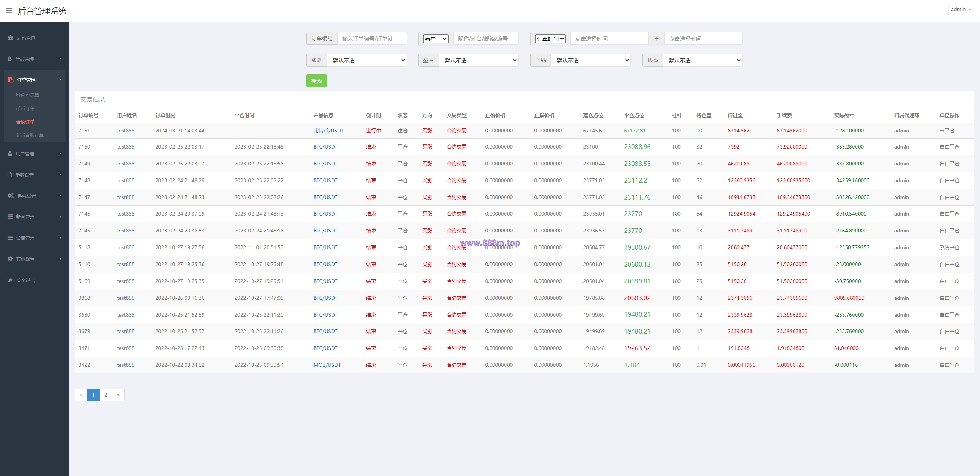Click profit value 9805.680000

(x=849, y=298)
